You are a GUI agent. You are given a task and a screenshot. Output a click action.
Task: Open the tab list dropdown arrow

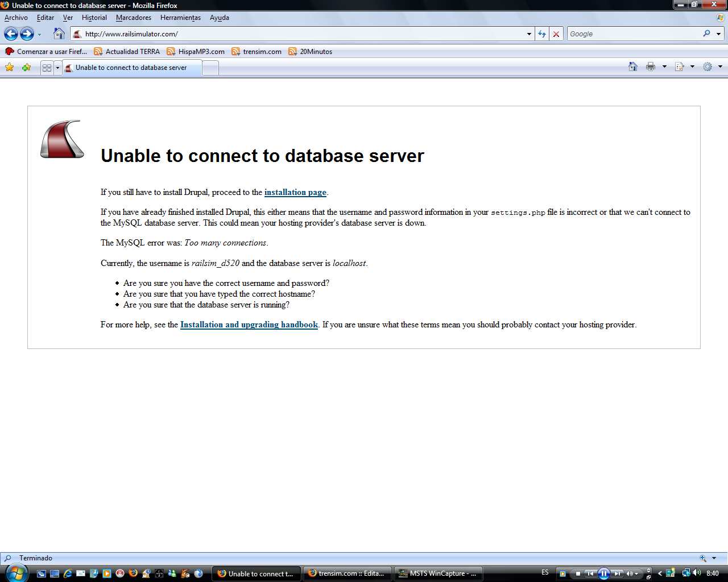57,68
